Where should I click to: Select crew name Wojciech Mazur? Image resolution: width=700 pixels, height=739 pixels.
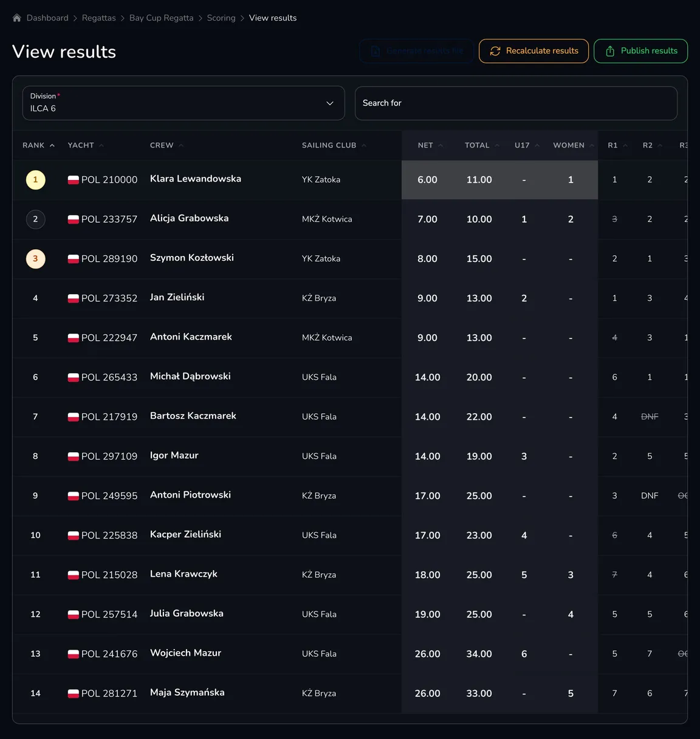(186, 653)
